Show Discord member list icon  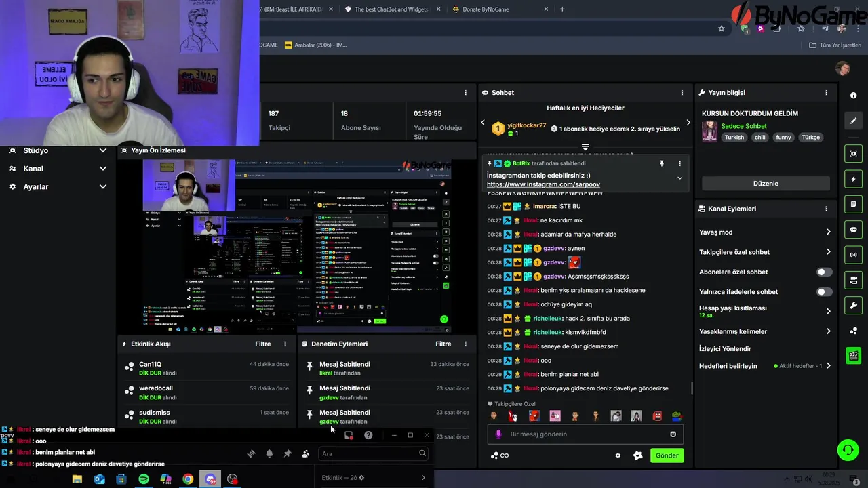click(305, 453)
